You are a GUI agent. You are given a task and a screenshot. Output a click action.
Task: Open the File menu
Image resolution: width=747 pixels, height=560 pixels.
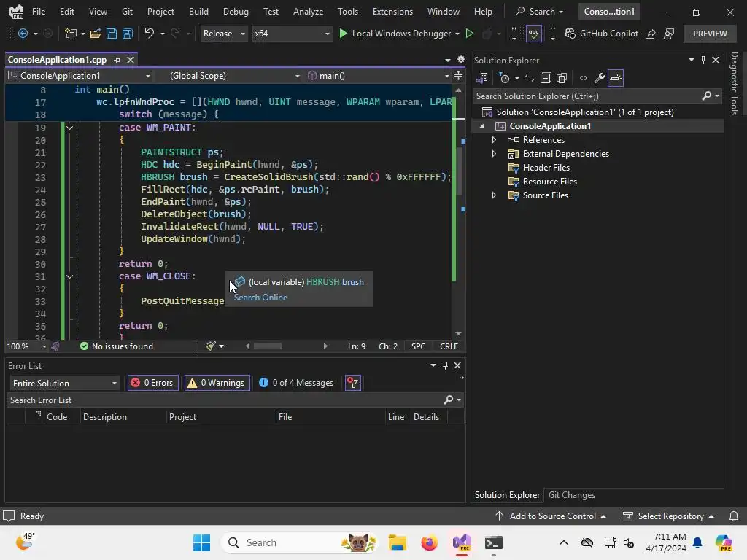tap(39, 12)
